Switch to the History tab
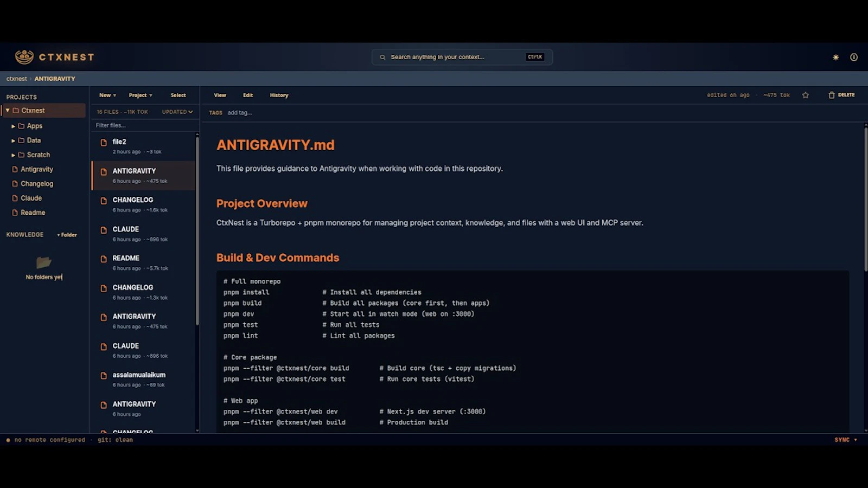This screenshot has width=868, height=488. (279, 95)
